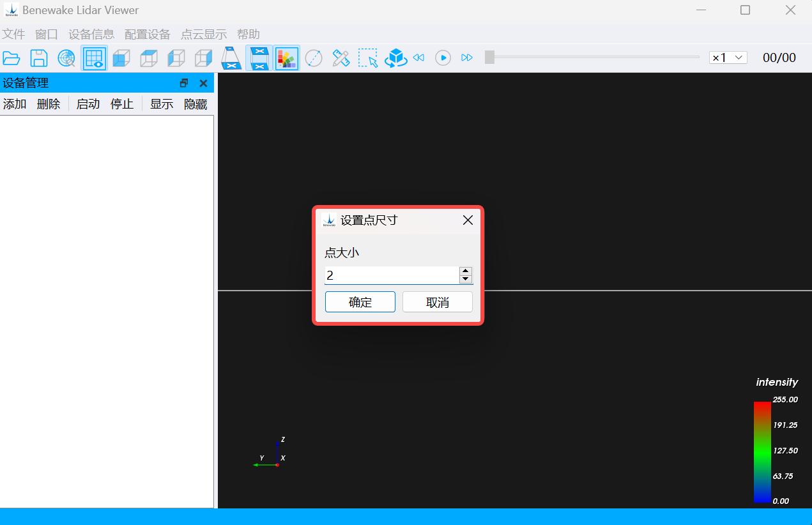The width and height of the screenshot is (812, 525).
Task: Click the radar search icon
Action: pyautogui.click(x=66, y=58)
